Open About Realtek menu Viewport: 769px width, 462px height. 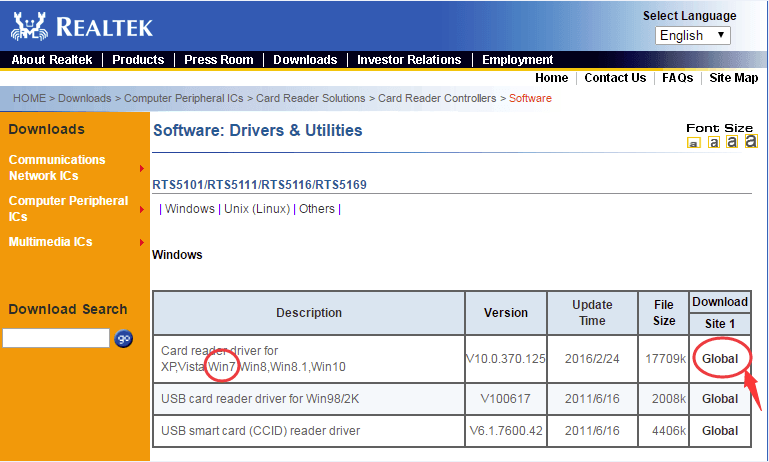tap(51, 60)
